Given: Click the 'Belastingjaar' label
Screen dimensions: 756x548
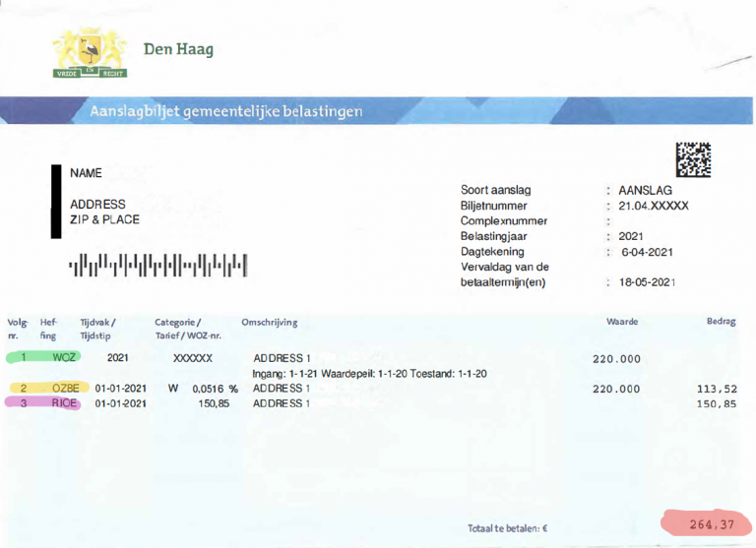Looking at the screenshot, I should (x=494, y=236).
